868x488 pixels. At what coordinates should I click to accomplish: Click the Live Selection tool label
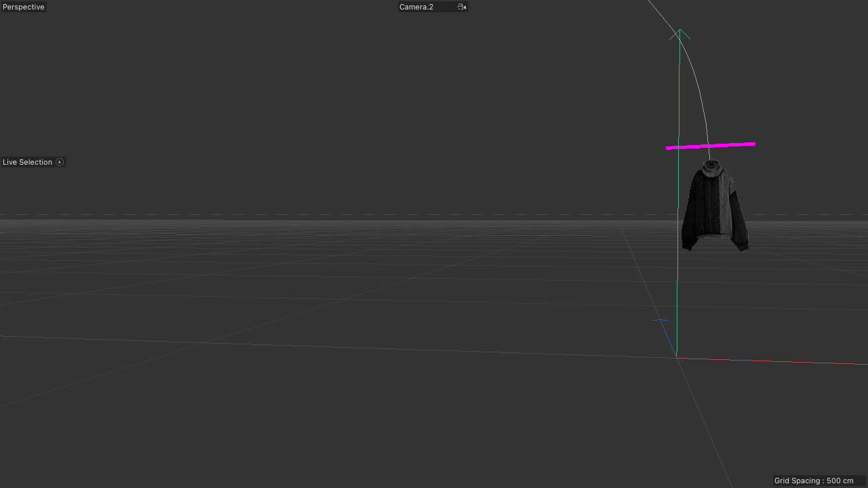(x=27, y=162)
